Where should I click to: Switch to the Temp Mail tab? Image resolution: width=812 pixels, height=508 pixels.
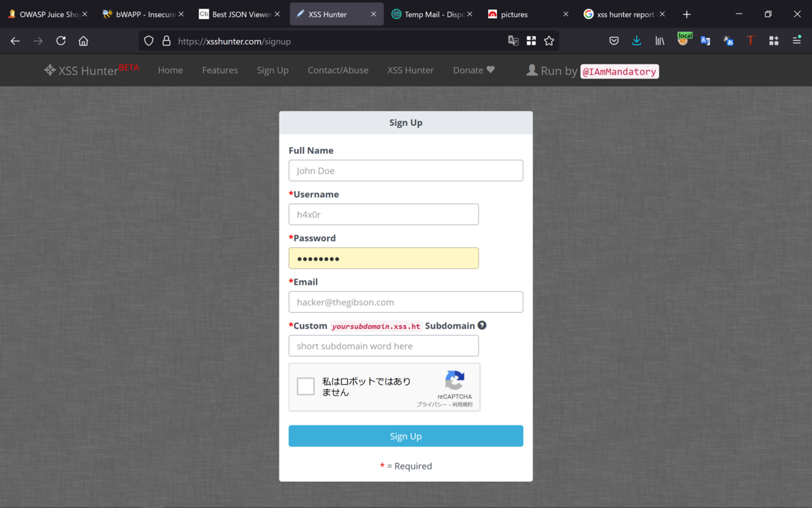click(432, 14)
